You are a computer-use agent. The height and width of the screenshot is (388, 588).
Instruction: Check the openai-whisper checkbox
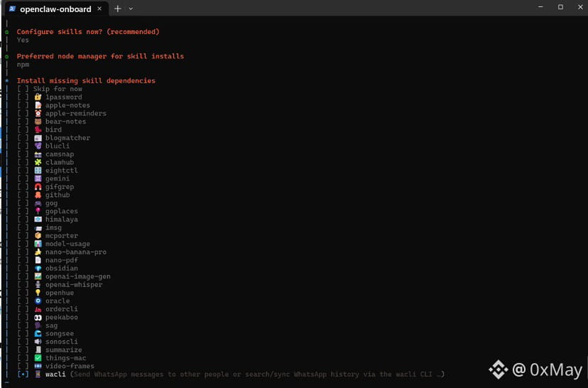[23, 285]
